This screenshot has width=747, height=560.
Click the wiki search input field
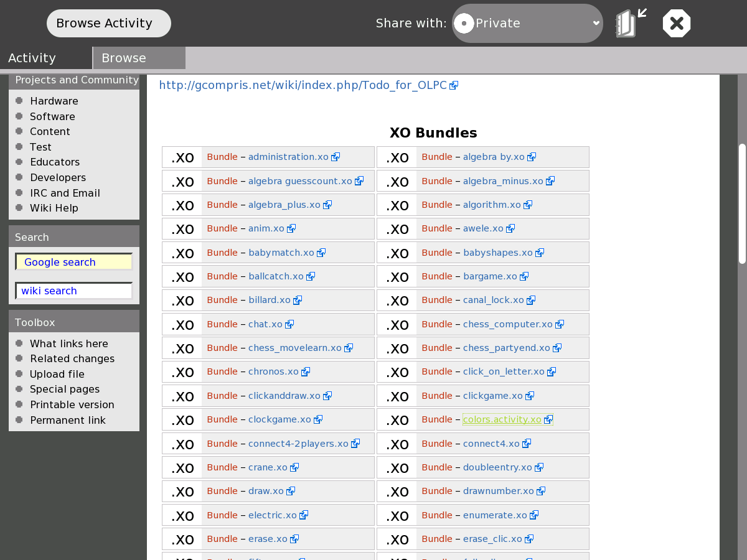(74, 291)
